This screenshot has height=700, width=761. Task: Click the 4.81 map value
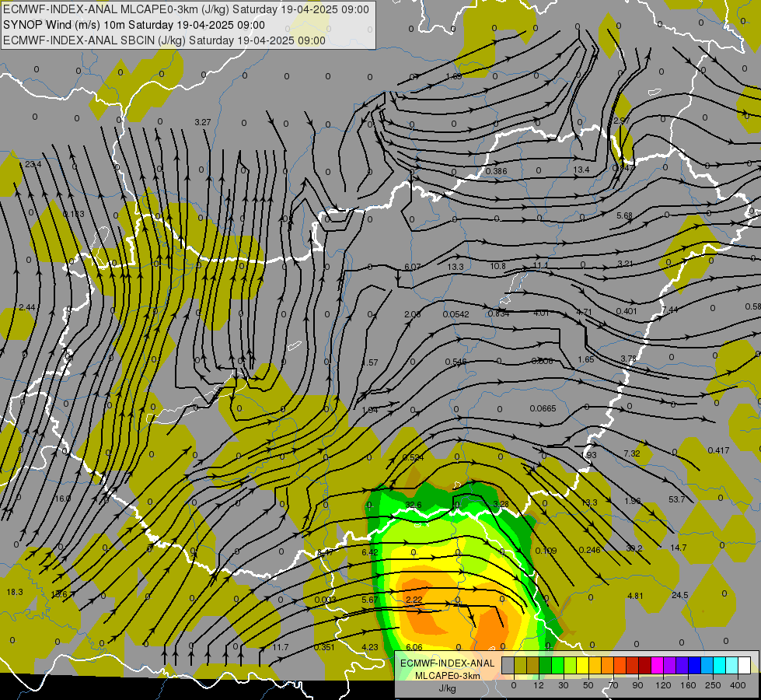coord(635,596)
